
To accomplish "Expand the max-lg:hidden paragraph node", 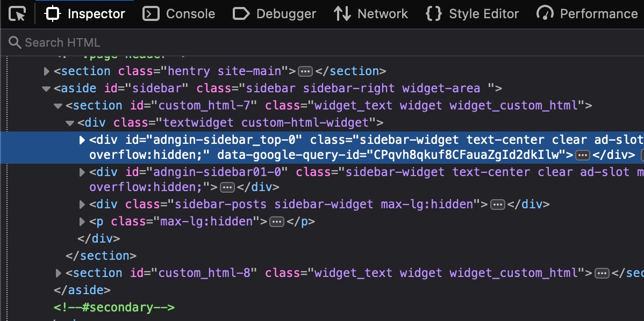I will coord(82,222).
